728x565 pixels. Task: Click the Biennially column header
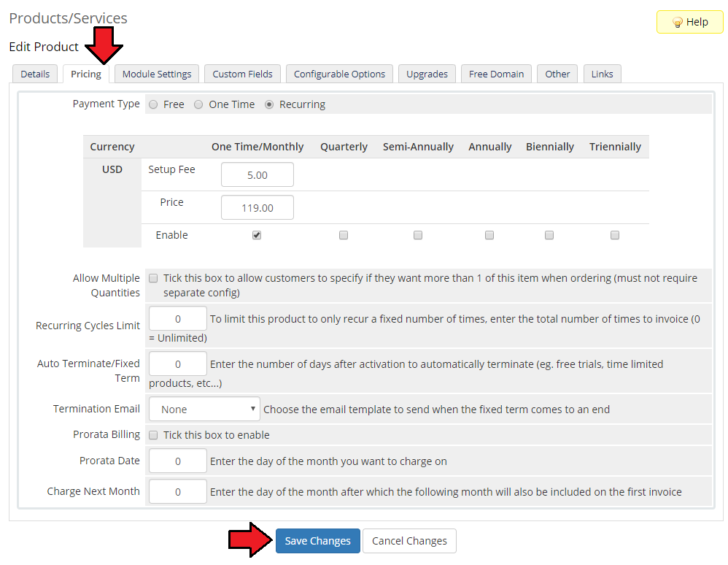(550, 147)
